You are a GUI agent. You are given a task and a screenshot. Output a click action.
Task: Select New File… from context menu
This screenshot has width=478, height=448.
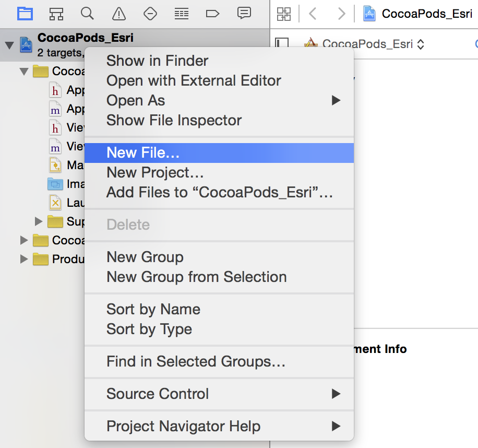coord(219,153)
